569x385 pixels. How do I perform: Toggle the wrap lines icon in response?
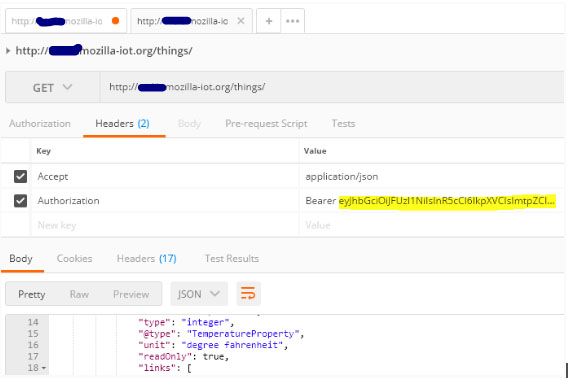[x=248, y=293]
